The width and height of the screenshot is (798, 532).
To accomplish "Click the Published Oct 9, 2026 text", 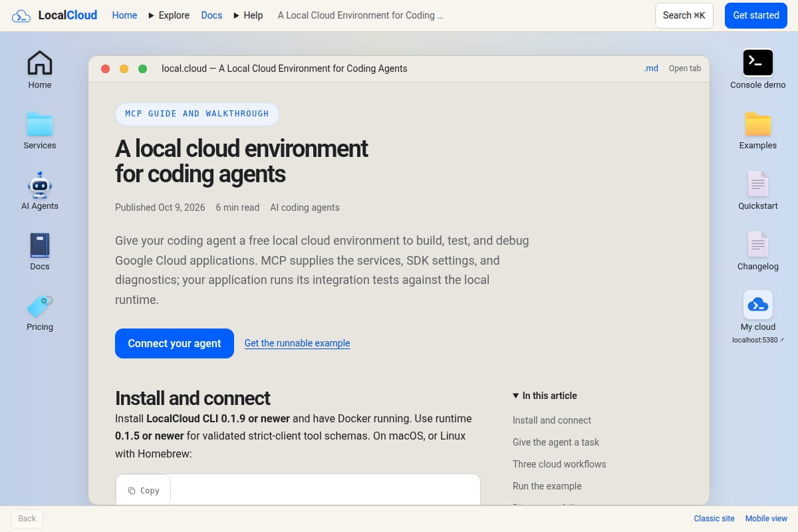I will (x=160, y=207).
